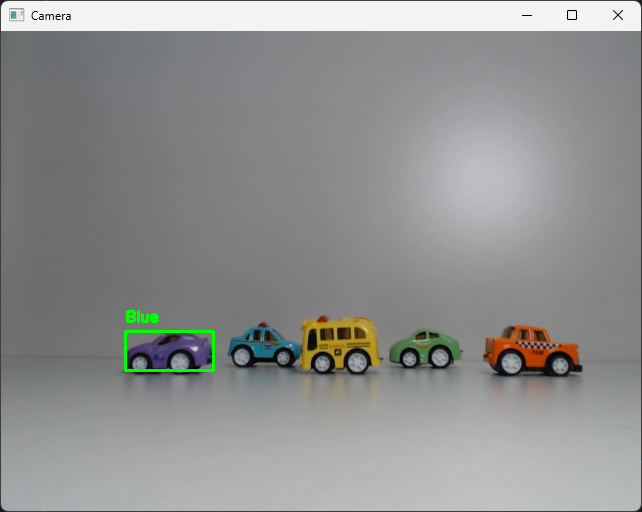
Task: Maximize the Camera window
Action: point(572,16)
